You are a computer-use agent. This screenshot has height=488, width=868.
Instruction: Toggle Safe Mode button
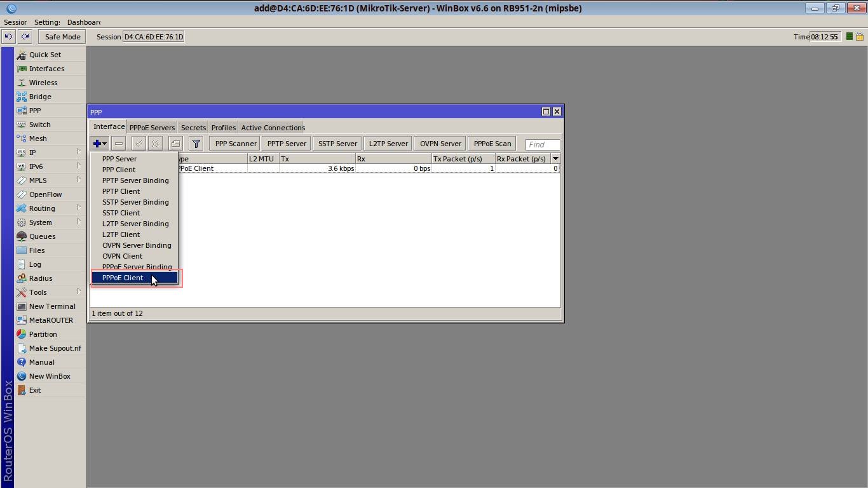click(x=62, y=37)
